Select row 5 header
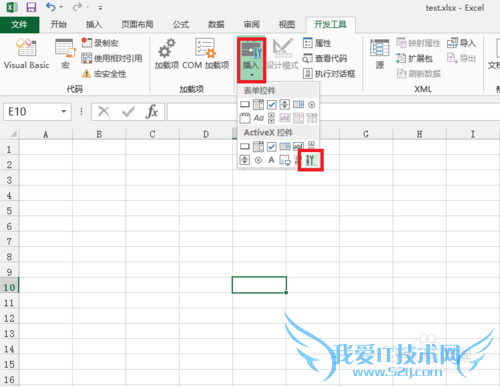This screenshot has height=387, width=500. point(9,211)
